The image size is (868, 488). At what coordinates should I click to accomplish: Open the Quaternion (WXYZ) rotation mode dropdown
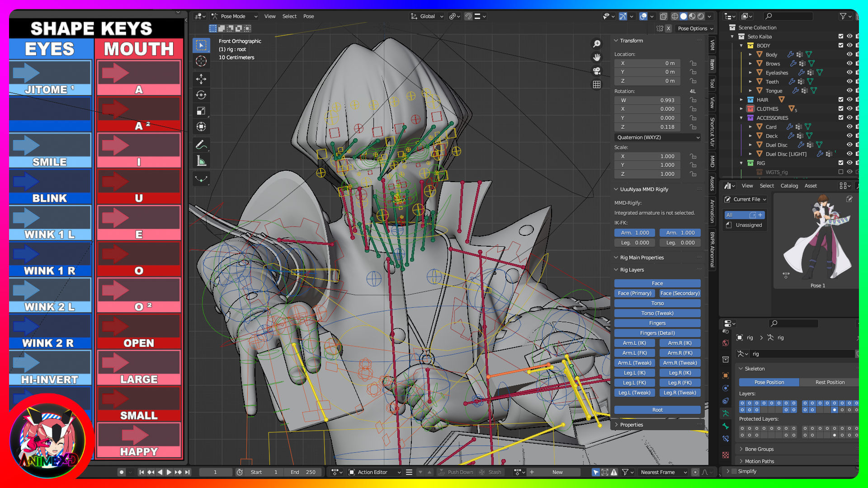pyautogui.click(x=657, y=137)
